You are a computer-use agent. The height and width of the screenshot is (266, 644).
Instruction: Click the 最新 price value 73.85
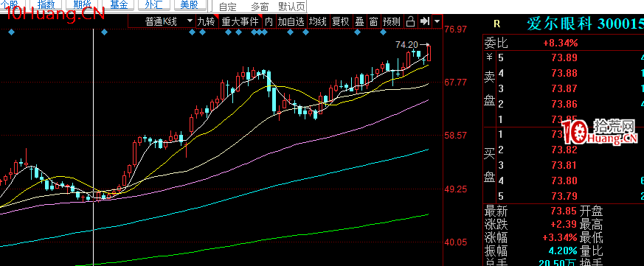(x=564, y=211)
